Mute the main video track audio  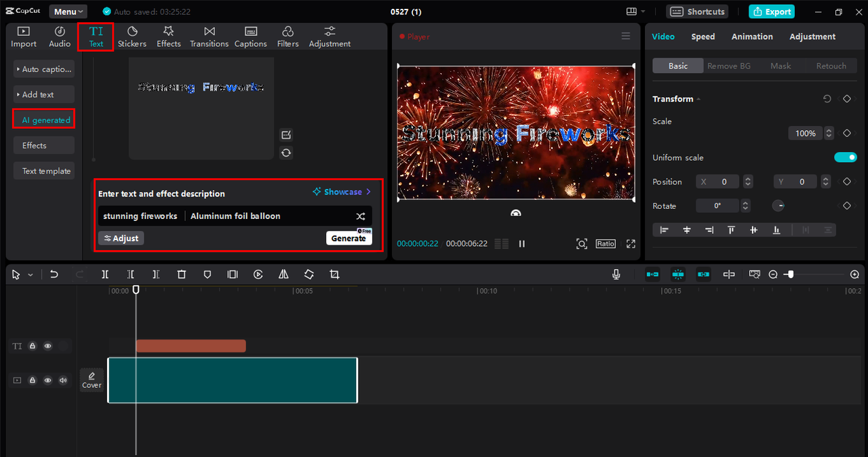tap(63, 380)
